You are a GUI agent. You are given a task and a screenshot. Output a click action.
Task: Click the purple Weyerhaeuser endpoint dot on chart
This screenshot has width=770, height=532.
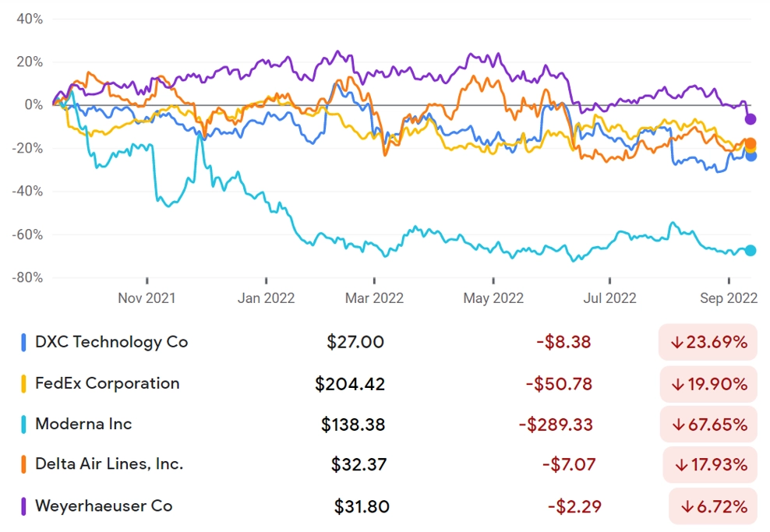[x=751, y=118]
